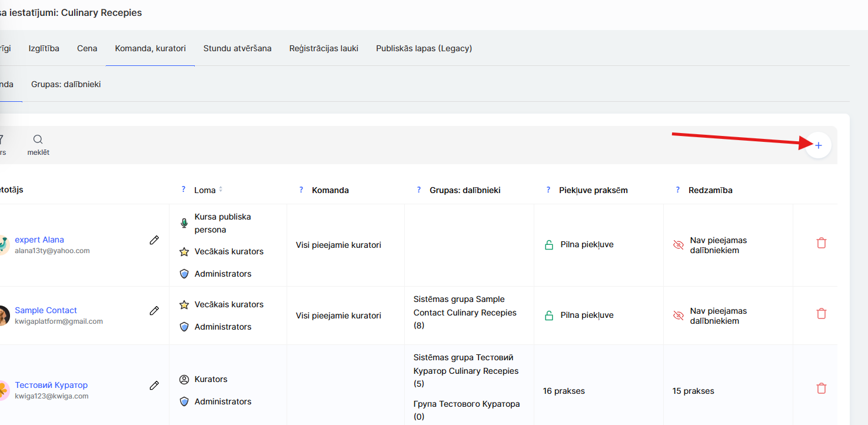Delete Тестовий Куратор row trash icon

point(822,389)
